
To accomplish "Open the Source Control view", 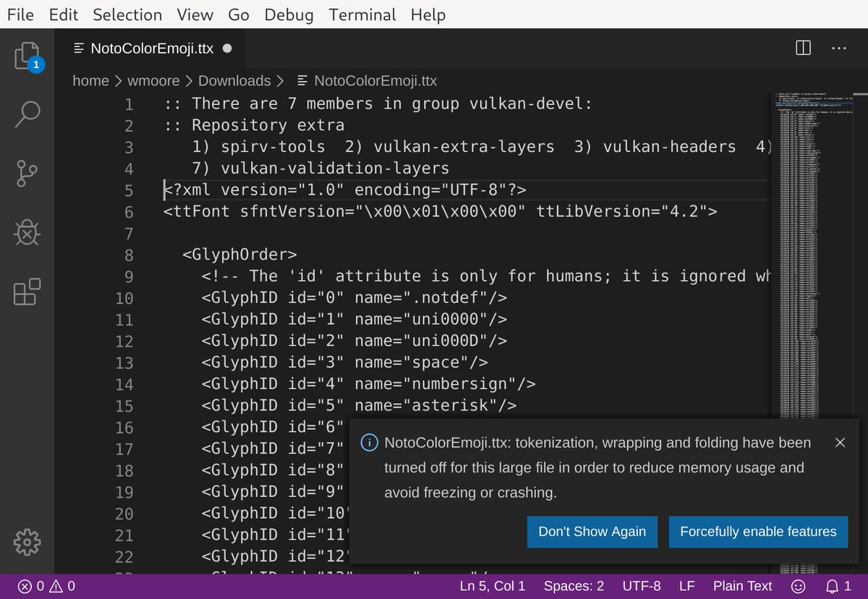I will pos(27,173).
